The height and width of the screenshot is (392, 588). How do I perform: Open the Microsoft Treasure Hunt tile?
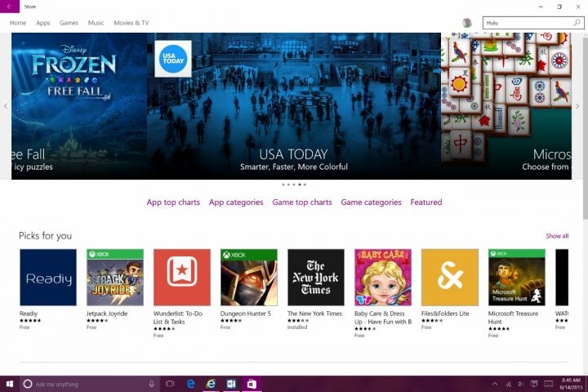(x=517, y=277)
